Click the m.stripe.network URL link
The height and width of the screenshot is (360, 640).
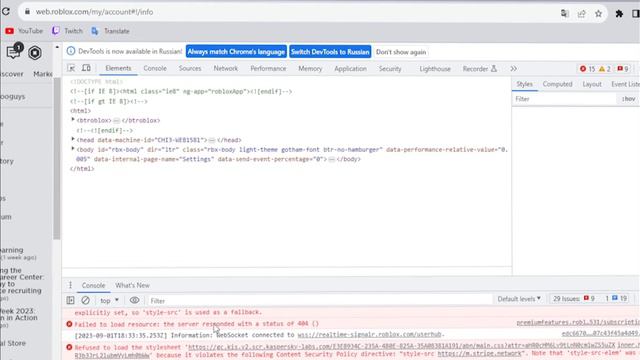tap(480, 353)
